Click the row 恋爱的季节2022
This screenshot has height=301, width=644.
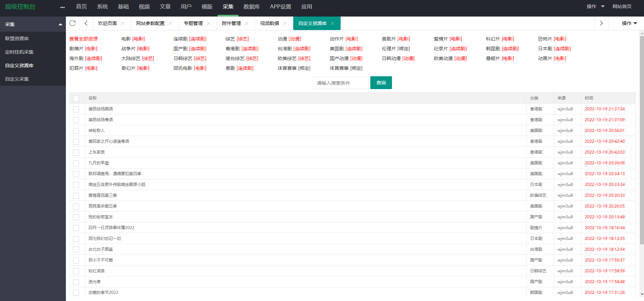pyautogui.click(x=352, y=293)
